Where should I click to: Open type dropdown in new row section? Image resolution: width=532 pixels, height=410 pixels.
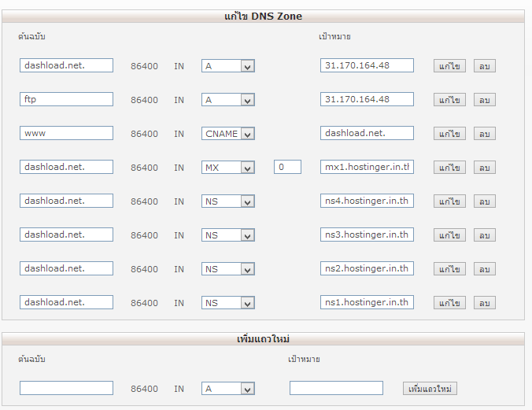point(228,389)
